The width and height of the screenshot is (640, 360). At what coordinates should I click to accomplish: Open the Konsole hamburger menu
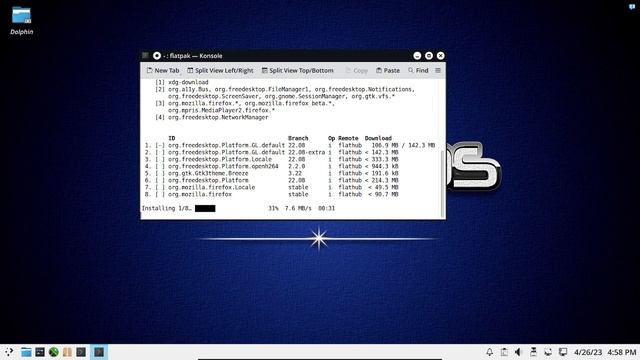pos(438,71)
